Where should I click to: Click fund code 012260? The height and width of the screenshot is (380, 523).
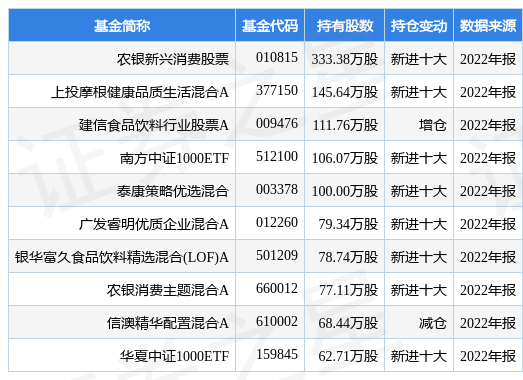[277, 223]
